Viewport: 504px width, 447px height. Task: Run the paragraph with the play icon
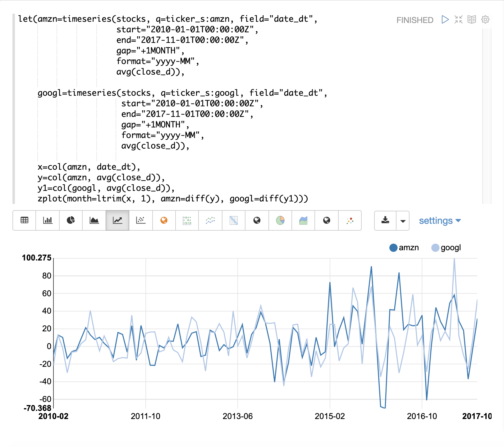click(445, 20)
